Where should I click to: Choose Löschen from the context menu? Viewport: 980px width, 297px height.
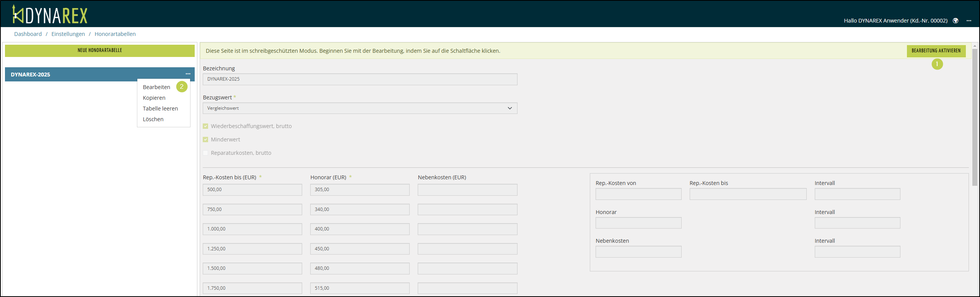click(x=153, y=119)
